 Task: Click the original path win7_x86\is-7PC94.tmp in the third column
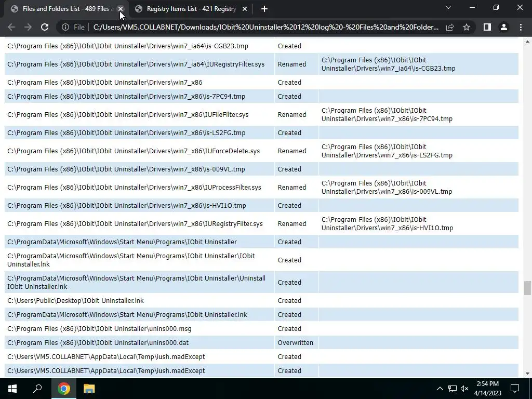click(387, 115)
